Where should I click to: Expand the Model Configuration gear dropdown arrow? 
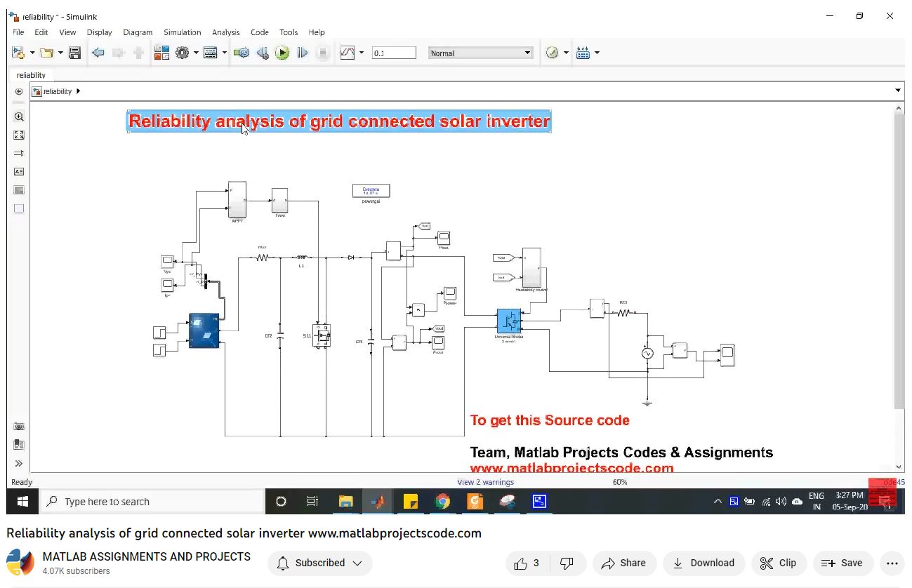point(195,53)
